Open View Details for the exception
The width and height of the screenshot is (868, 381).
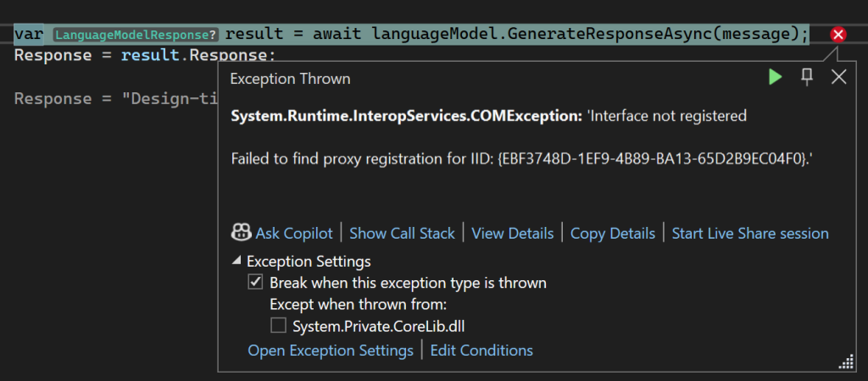coord(512,233)
